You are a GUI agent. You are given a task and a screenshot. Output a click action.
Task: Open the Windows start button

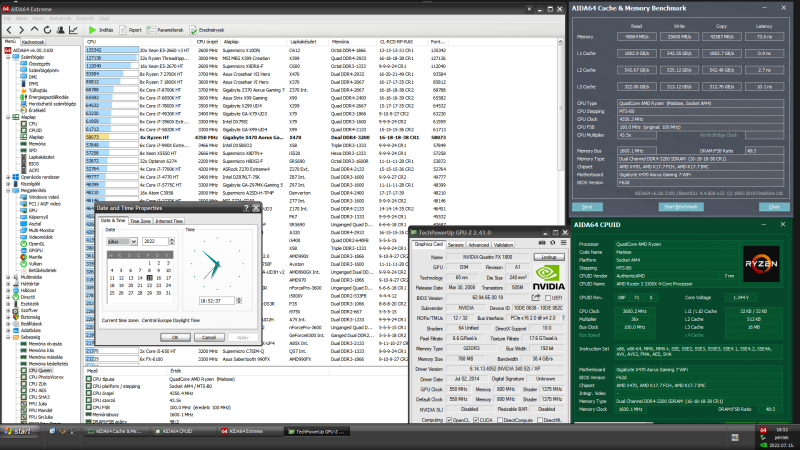[x=18, y=432]
